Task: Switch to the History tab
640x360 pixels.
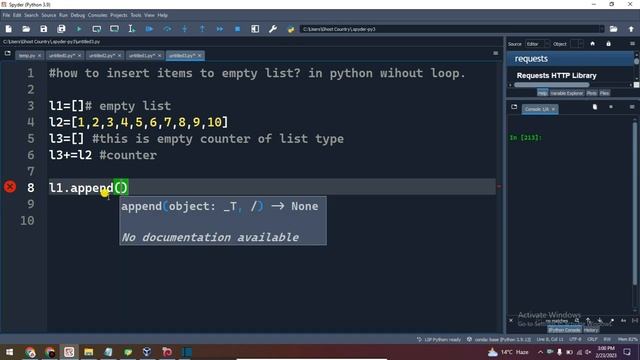Action: [591, 330]
